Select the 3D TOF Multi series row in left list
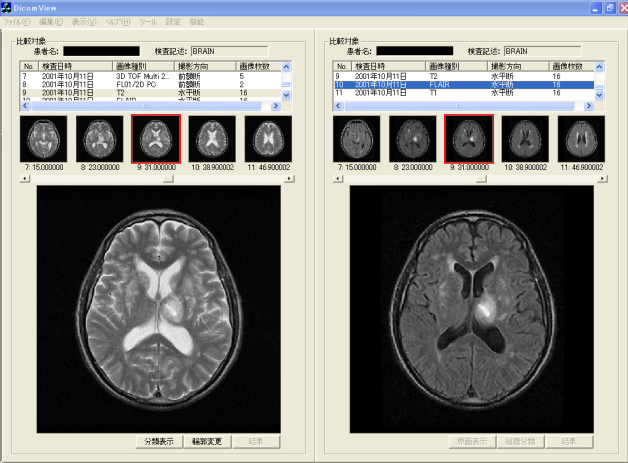The image size is (628, 463). tap(142, 75)
